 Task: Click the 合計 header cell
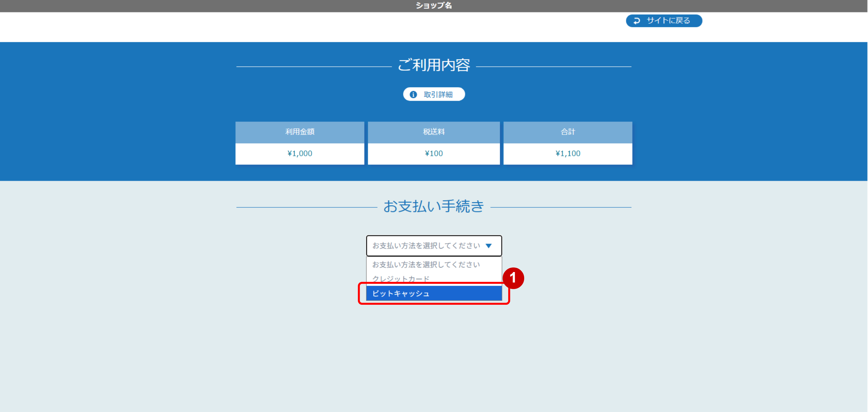pyautogui.click(x=568, y=132)
